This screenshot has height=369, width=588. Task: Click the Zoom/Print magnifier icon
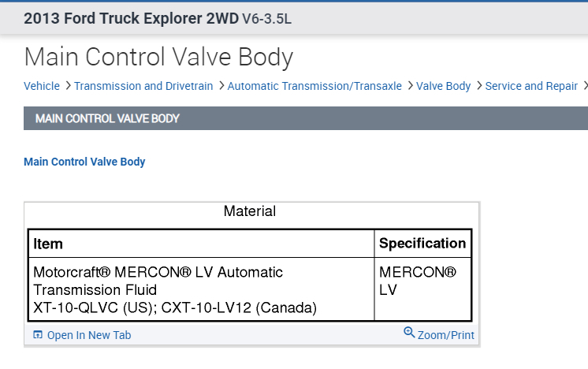click(x=409, y=333)
